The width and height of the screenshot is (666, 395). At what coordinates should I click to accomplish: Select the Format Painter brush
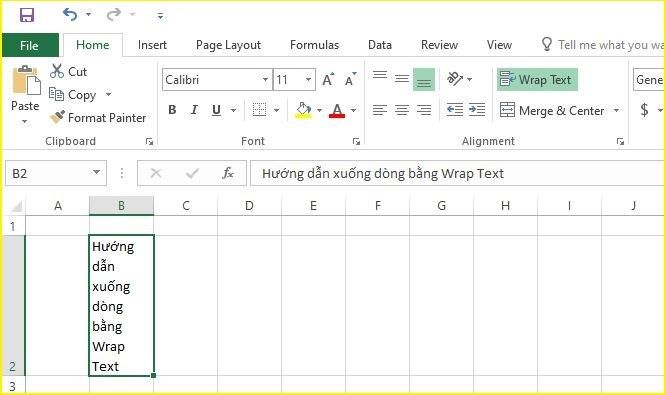pyautogui.click(x=57, y=117)
